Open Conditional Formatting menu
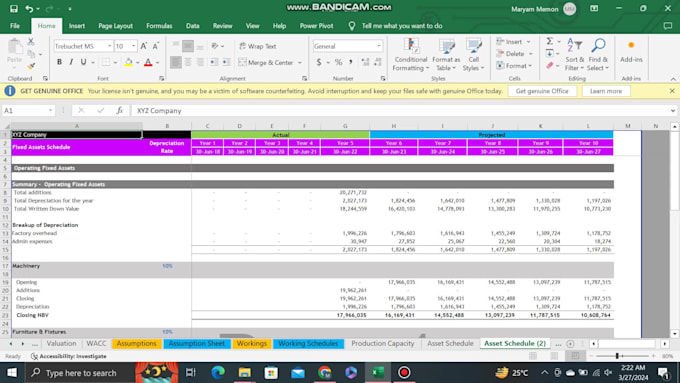The height and width of the screenshot is (383, 680). click(x=411, y=55)
